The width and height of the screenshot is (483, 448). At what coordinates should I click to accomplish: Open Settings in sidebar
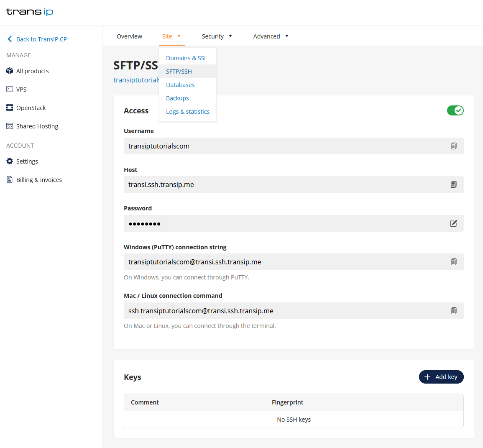tap(27, 161)
